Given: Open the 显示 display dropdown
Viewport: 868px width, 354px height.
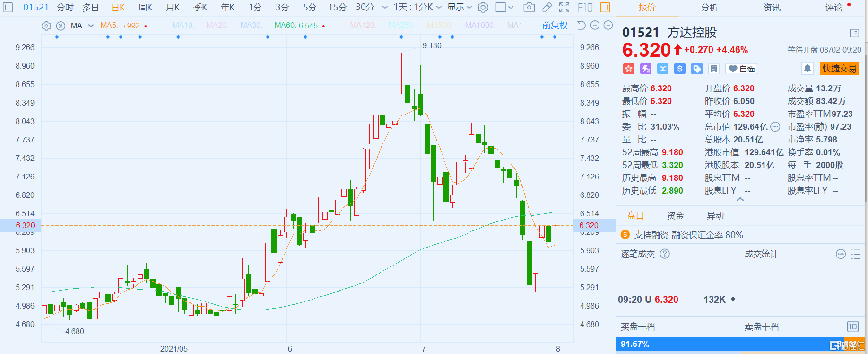Looking at the screenshot, I should tap(459, 7).
